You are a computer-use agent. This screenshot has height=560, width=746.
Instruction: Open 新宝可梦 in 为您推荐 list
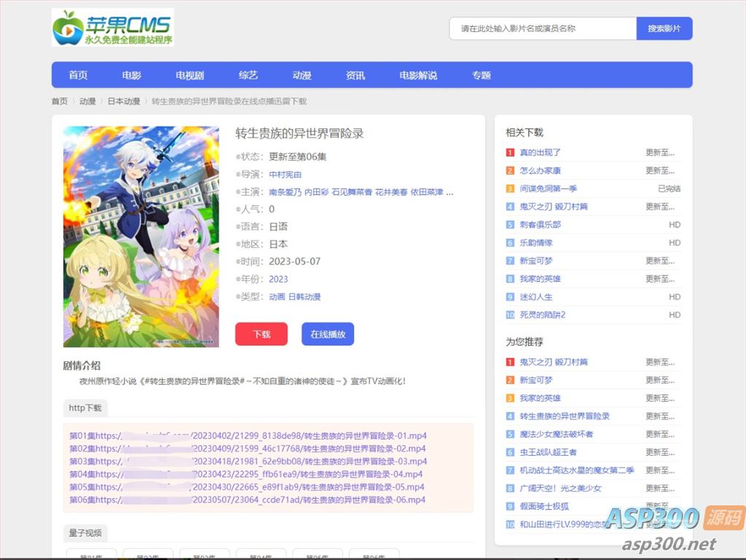tap(536, 380)
